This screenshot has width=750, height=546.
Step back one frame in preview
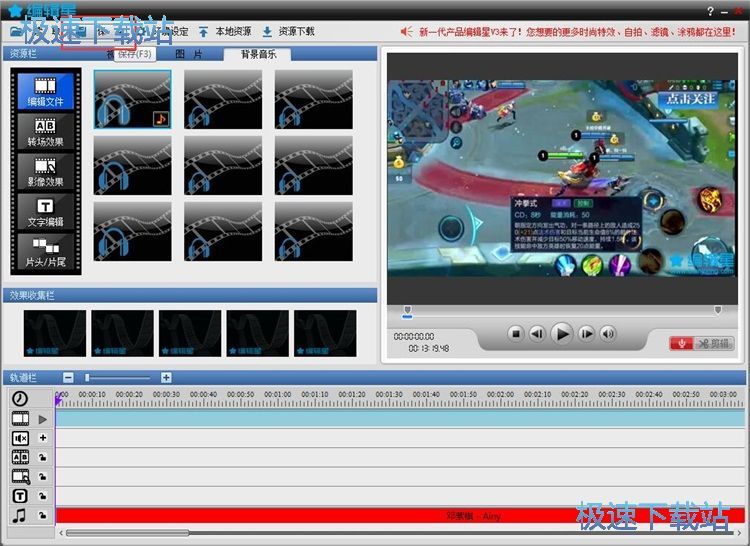tap(537, 334)
